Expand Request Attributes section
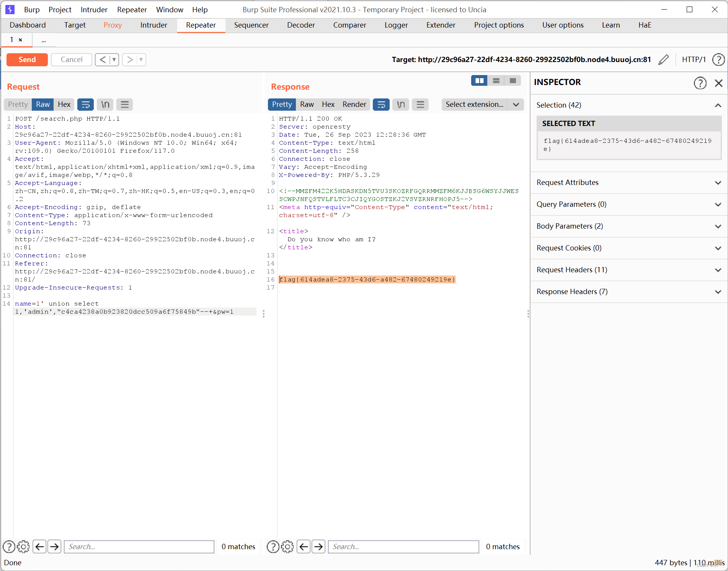Screen dimensions: 728x571 click(x=629, y=183)
